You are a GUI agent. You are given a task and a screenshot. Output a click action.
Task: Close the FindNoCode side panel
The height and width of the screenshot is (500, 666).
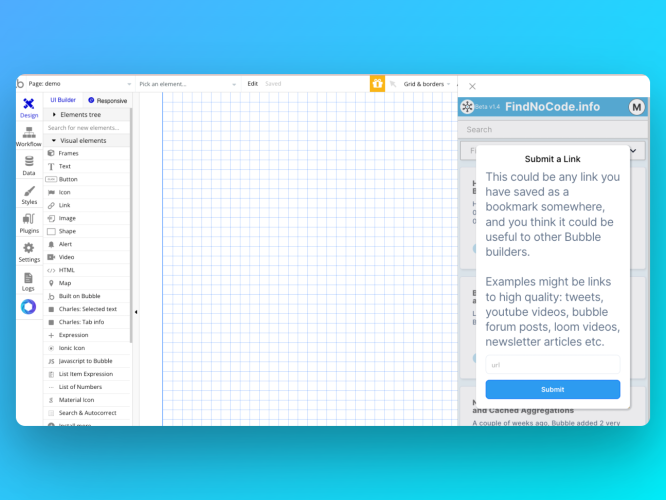[472, 86]
